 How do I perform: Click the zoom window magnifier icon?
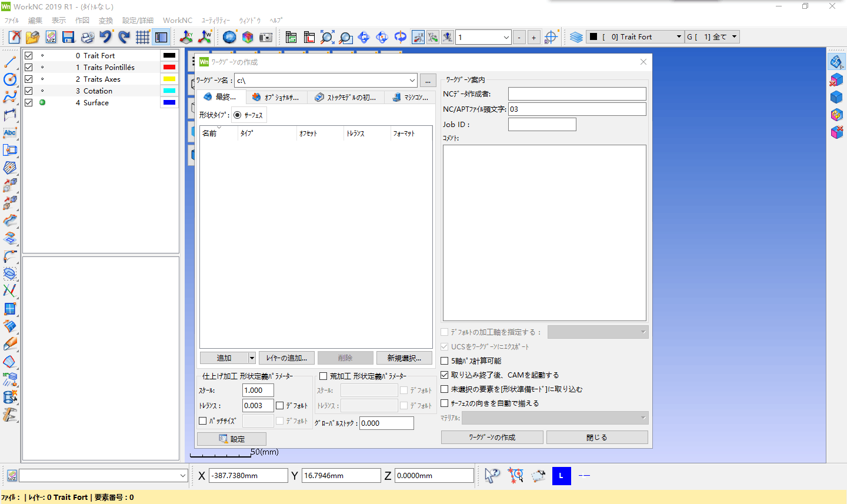pyautogui.click(x=346, y=37)
